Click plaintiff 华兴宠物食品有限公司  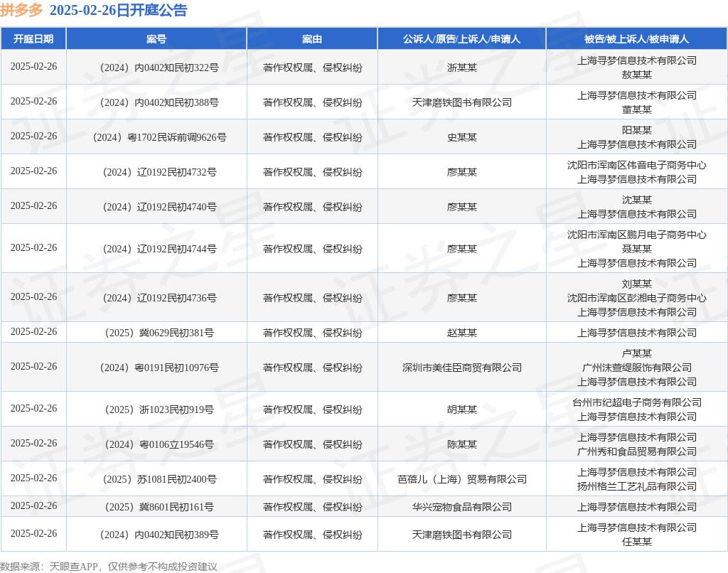tap(462, 507)
